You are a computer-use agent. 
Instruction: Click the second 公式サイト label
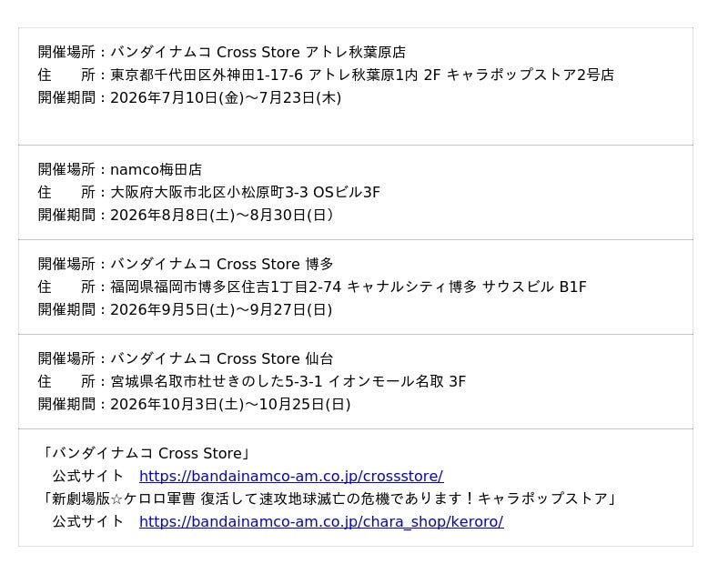[87, 521]
